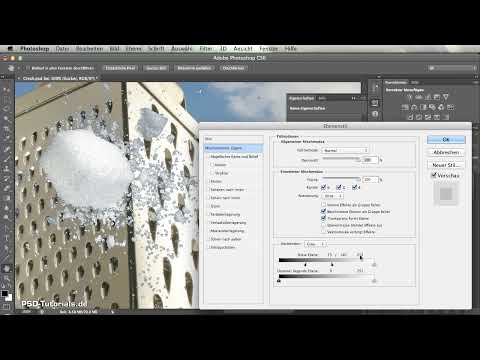This screenshot has height=360, width=480.
Task: Add a Threshold adjustment in Korrekturen
Action: coord(428,117)
